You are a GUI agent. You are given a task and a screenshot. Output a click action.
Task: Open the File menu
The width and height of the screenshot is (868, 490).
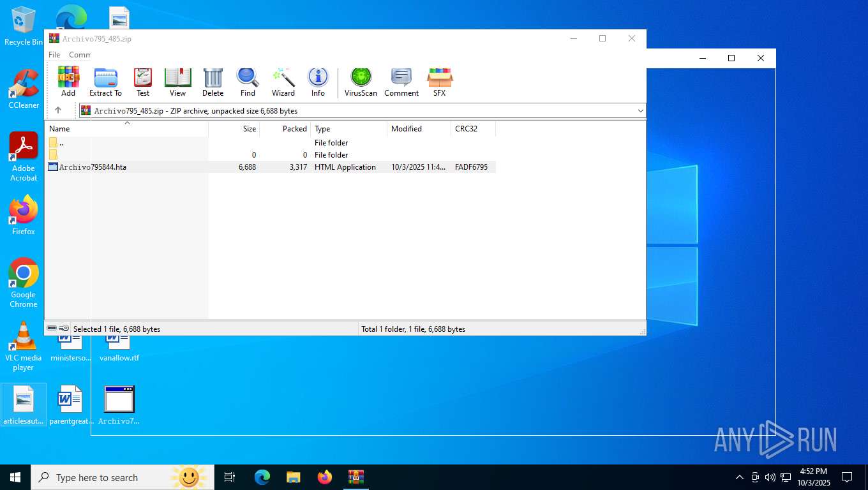tap(54, 55)
